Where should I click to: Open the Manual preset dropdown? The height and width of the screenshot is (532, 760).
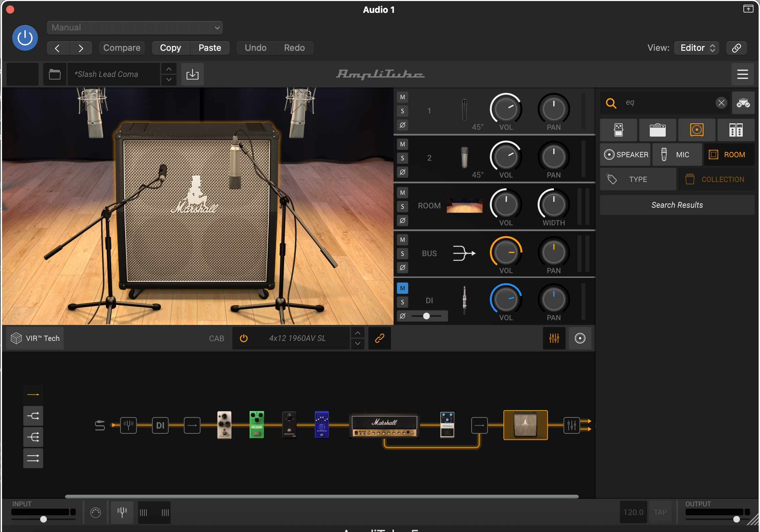point(135,28)
